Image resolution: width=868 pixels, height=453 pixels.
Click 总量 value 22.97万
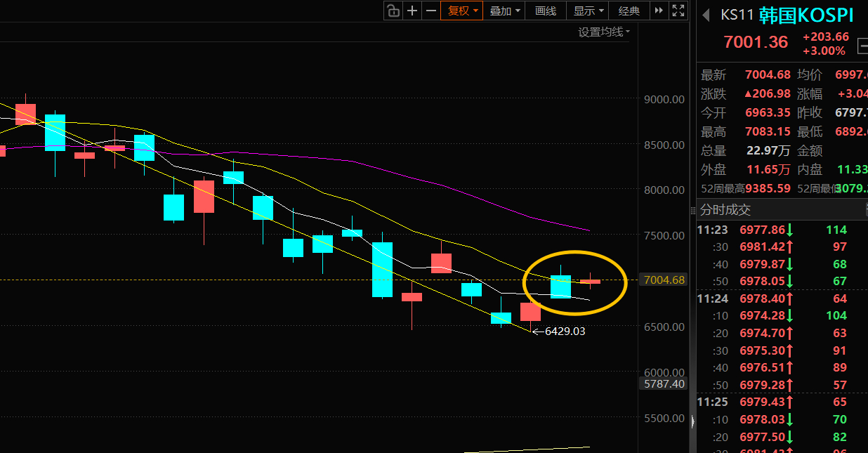click(767, 151)
